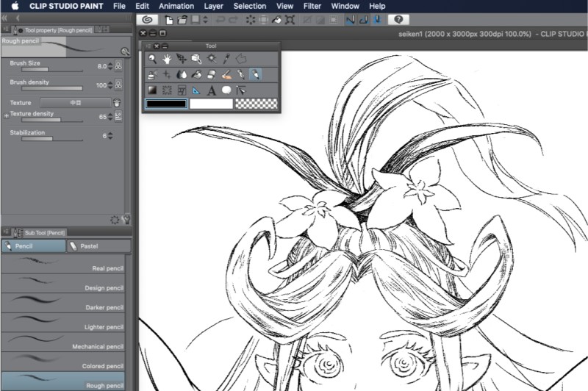
Task: Toggle the snap-to-grid button in command bar
Action: (x=378, y=20)
